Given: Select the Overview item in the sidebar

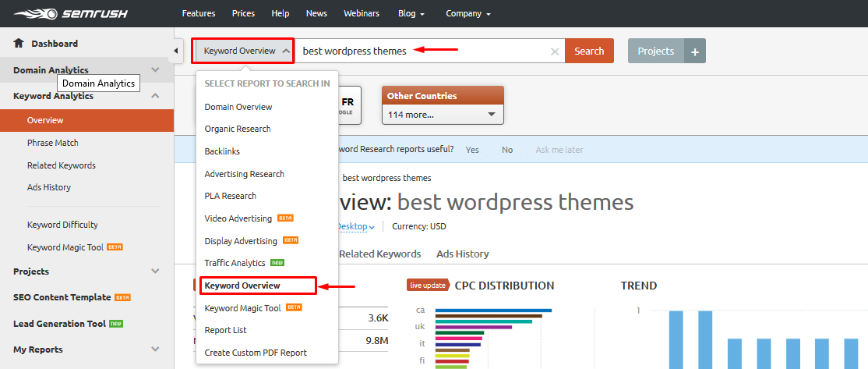Looking at the screenshot, I should (87, 120).
